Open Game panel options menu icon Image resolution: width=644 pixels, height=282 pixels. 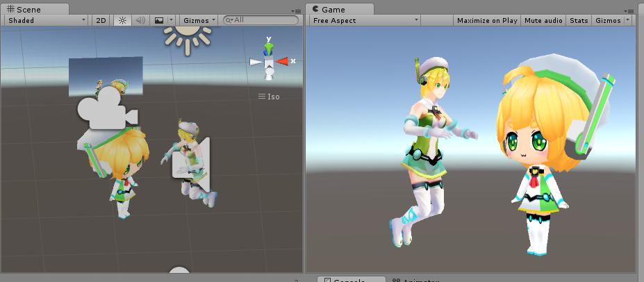point(629,11)
